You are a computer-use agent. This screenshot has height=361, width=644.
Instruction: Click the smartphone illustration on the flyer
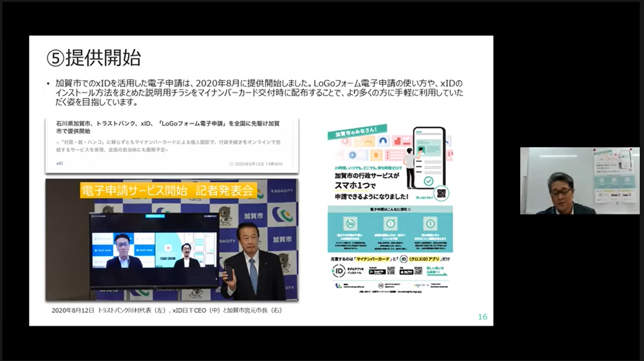(x=429, y=157)
